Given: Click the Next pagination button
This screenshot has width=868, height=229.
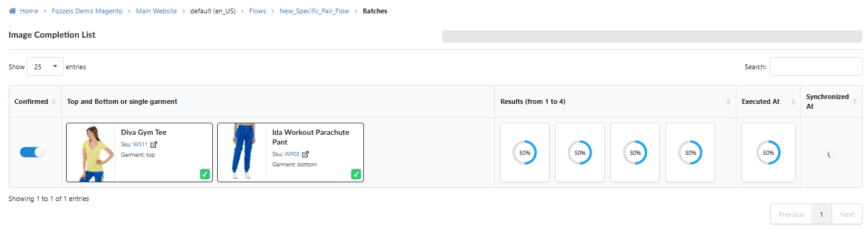Looking at the screenshot, I should (x=847, y=214).
